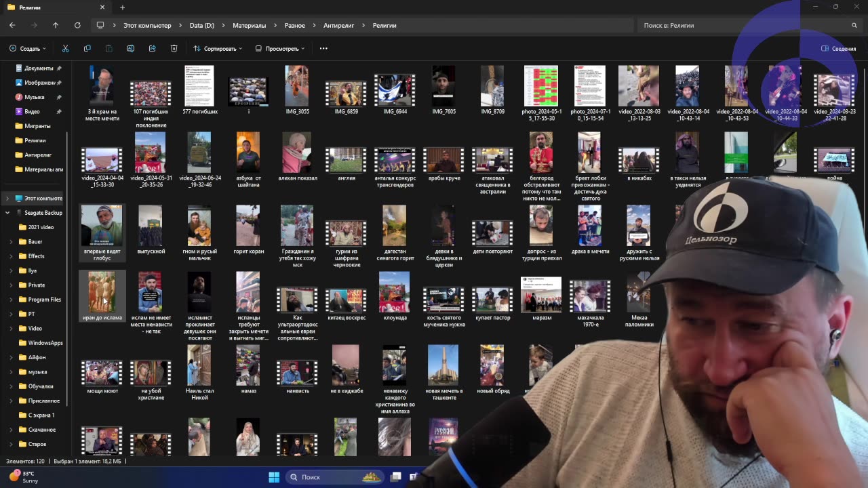
Task: Expand the Этот компьютер tree node
Action: tap(7, 199)
